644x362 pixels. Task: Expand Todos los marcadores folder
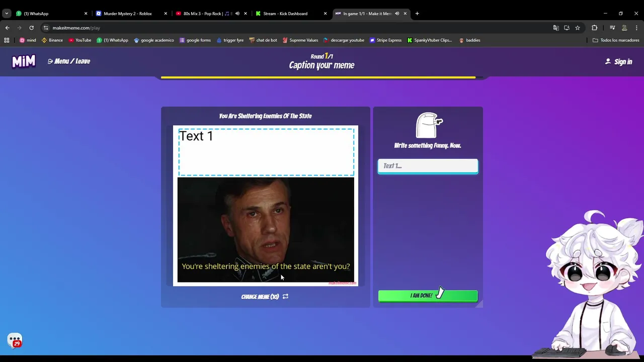pyautogui.click(x=616, y=40)
